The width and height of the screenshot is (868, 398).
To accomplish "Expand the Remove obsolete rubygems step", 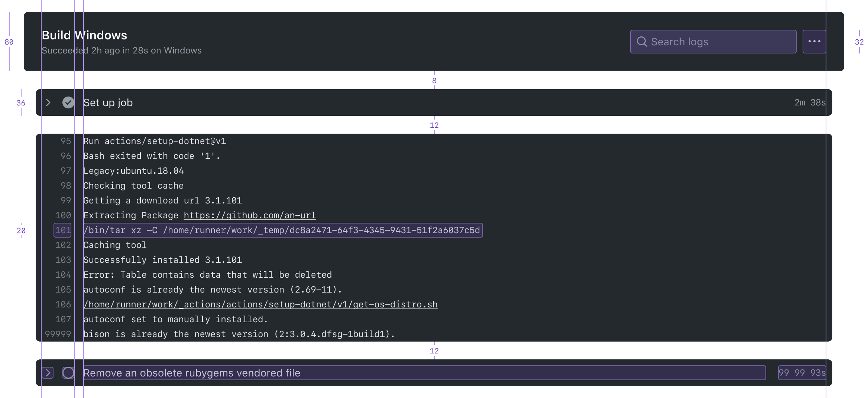I will (48, 373).
